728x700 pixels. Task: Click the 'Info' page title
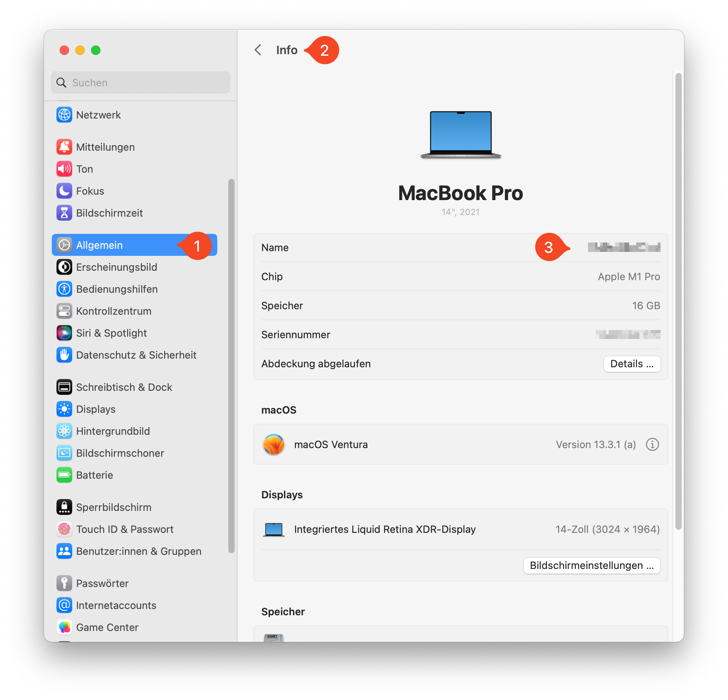pos(287,50)
